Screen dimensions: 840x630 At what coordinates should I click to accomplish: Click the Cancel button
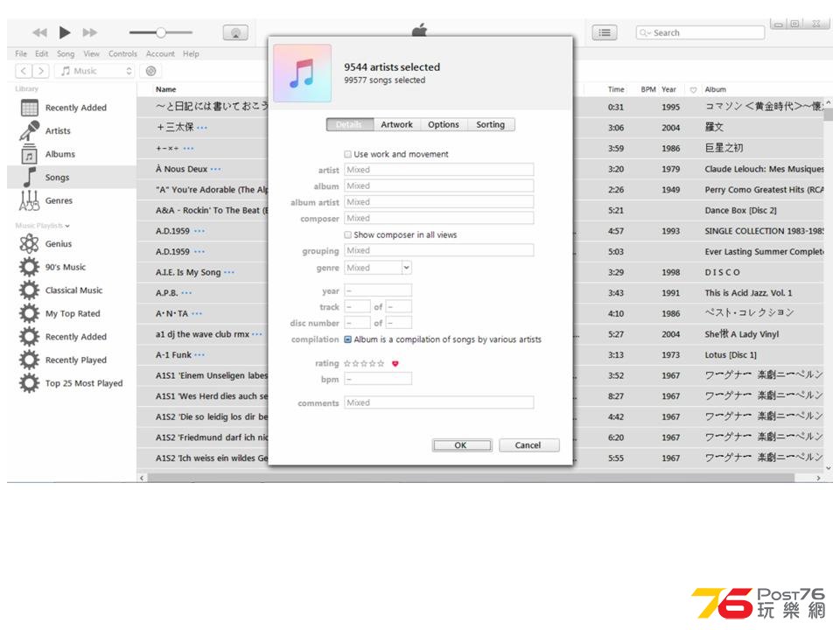click(x=528, y=445)
